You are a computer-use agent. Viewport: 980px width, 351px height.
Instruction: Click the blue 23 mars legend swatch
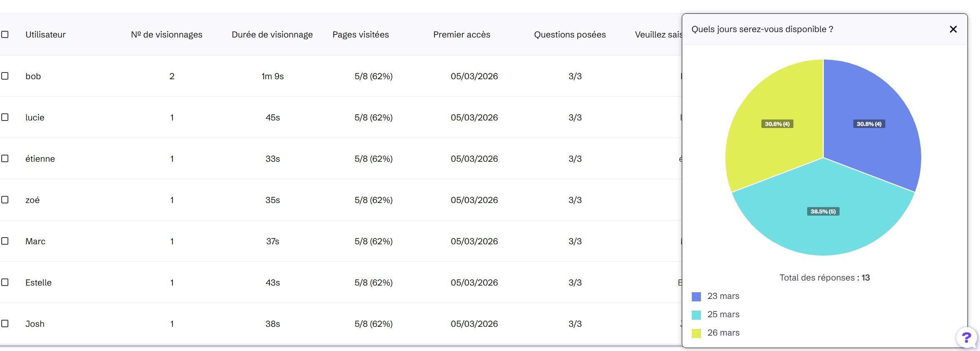click(x=696, y=296)
